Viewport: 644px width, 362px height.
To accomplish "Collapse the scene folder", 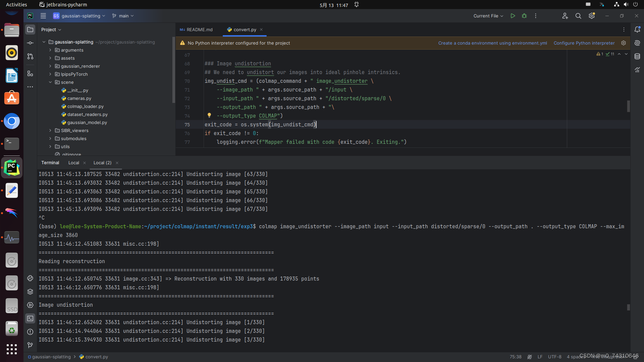I will pyautogui.click(x=50, y=82).
